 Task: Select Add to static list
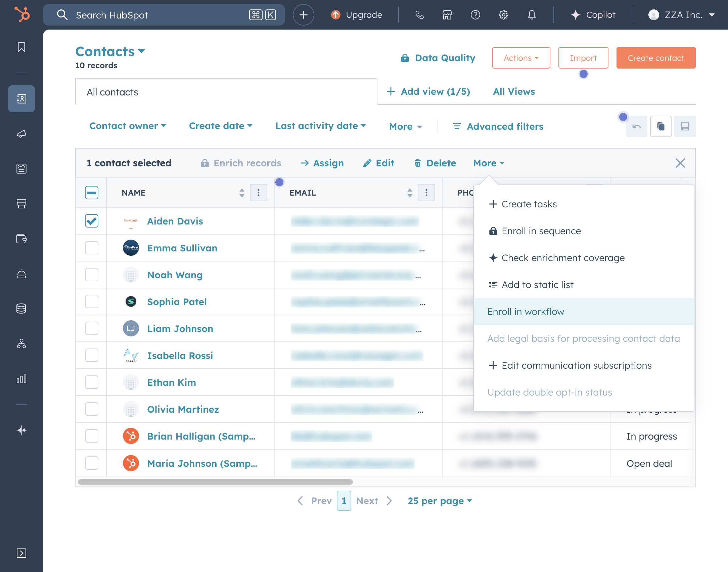[584, 285]
